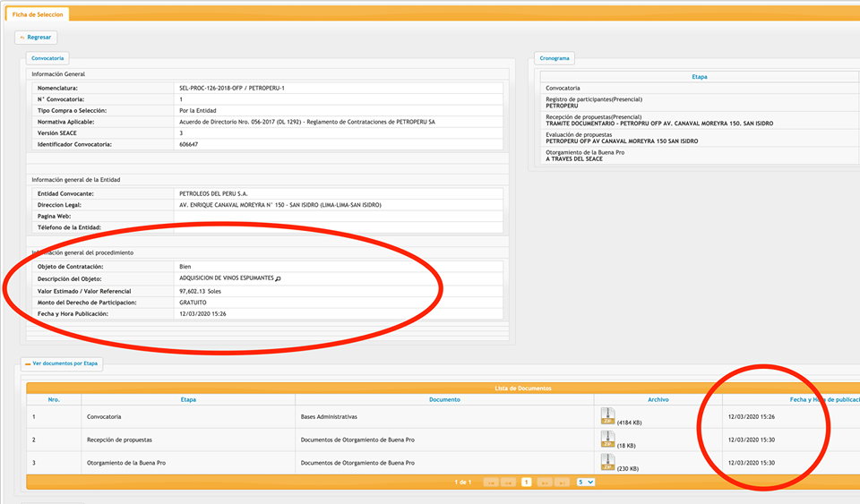Open magnifier next to ADQUISICION DE VINOS ESPUMANTES
The width and height of the screenshot is (860, 504).
pos(278,278)
